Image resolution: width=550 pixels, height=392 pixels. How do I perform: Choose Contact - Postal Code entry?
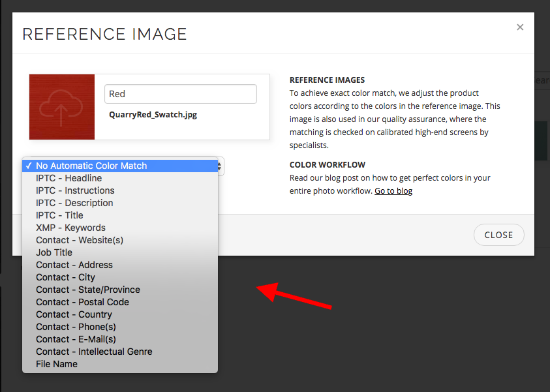pyautogui.click(x=82, y=302)
